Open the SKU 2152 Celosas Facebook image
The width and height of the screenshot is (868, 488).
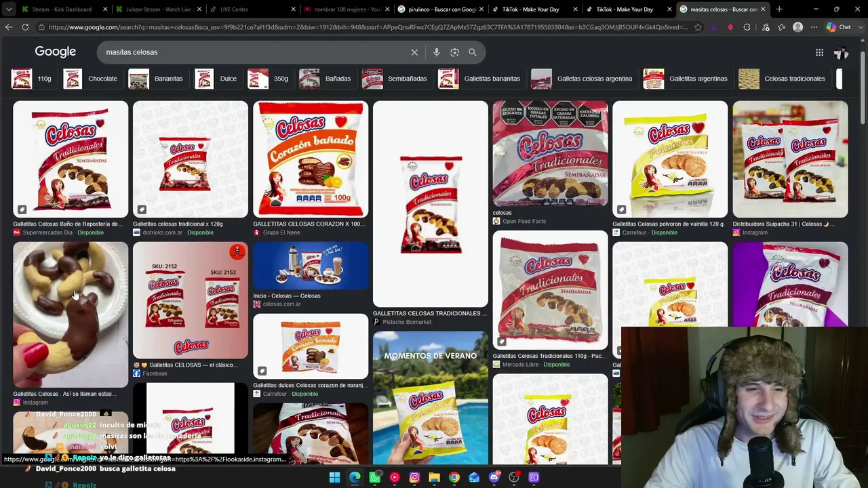tap(191, 300)
